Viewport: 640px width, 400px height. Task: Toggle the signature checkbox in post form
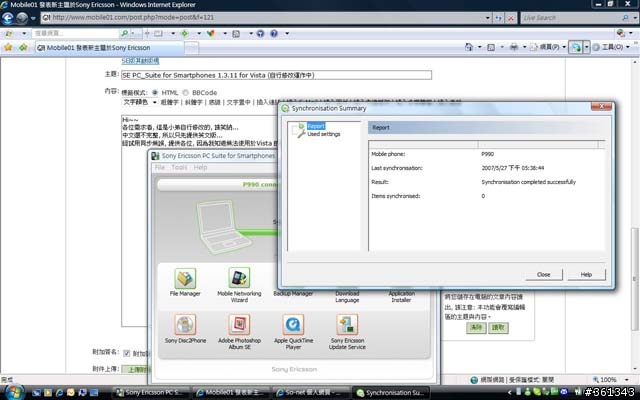click(x=127, y=353)
